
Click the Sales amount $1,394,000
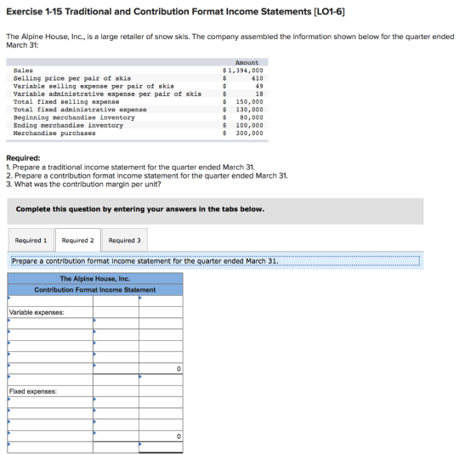pos(243,71)
